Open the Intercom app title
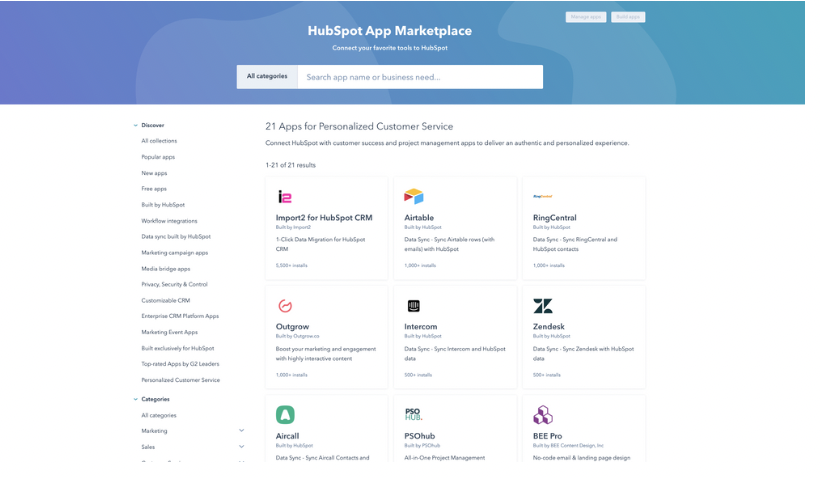Viewport: 820px width, 478px height. pyautogui.click(x=420, y=327)
